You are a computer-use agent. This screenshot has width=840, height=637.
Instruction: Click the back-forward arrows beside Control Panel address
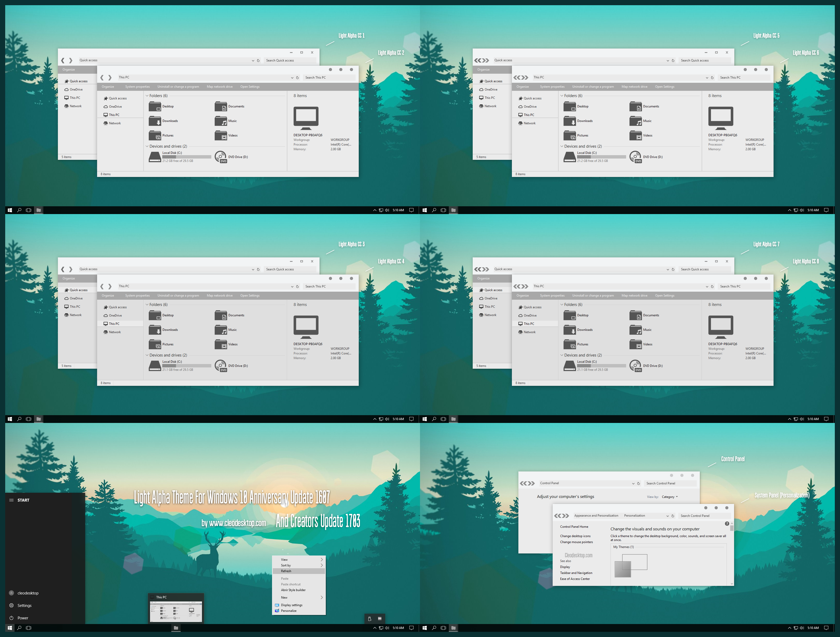coord(527,483)
